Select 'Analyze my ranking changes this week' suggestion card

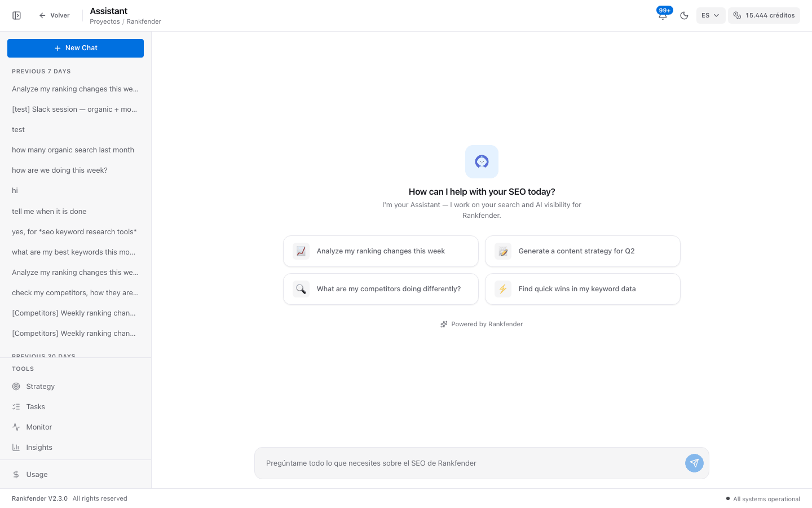click(381, 251)
